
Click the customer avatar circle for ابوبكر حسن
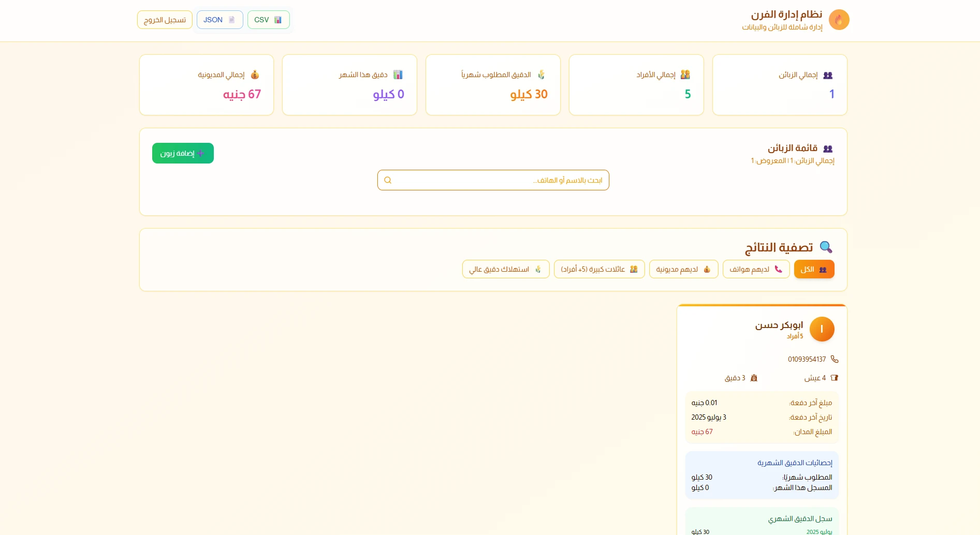[x=822, y=330]
